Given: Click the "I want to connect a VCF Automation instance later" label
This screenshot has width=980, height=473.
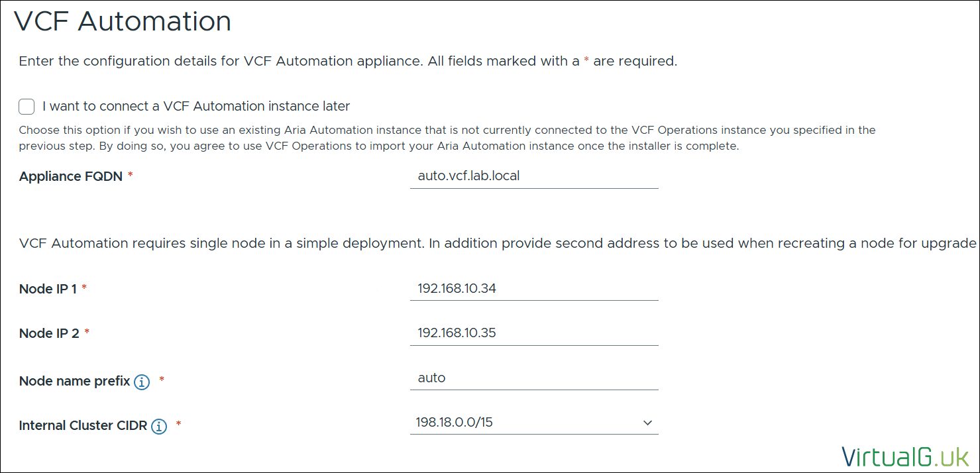Looking at the screenshot, I should point(196,106).
